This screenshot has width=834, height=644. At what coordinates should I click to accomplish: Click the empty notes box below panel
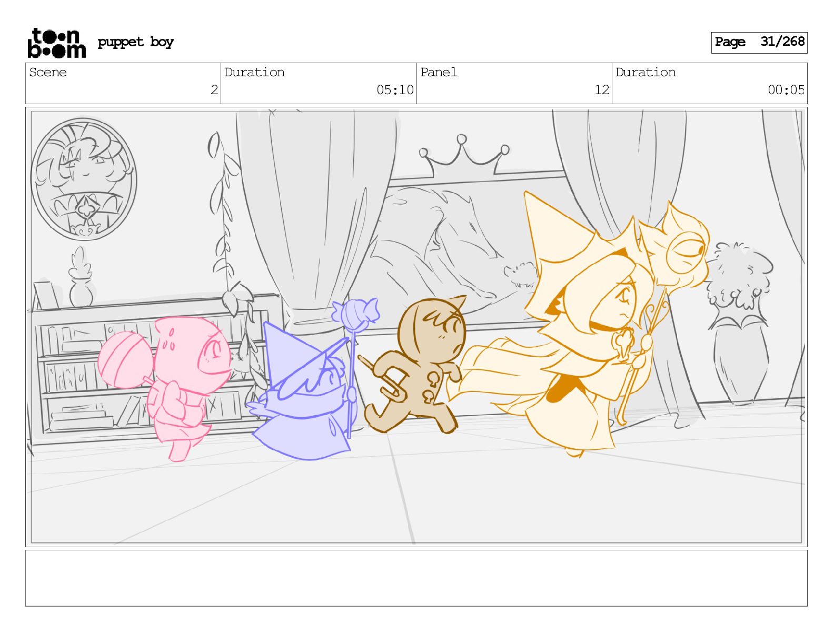(416, 578)
